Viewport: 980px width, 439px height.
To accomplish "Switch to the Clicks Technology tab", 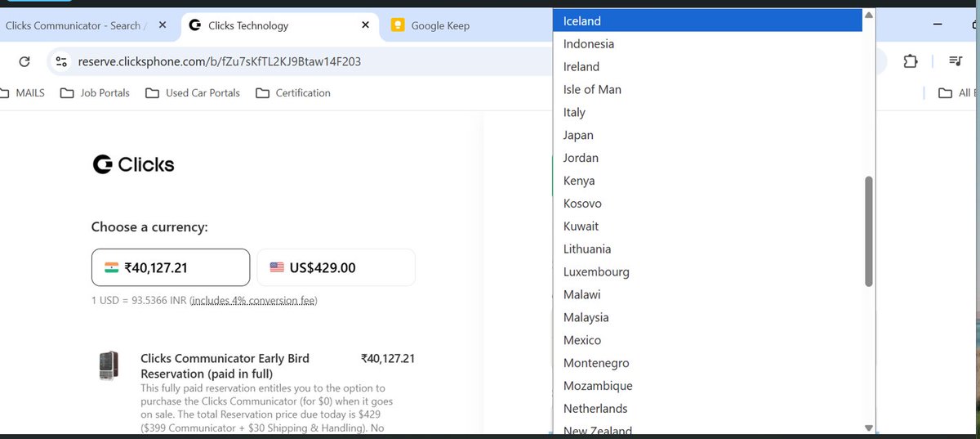I will [279, 25].
